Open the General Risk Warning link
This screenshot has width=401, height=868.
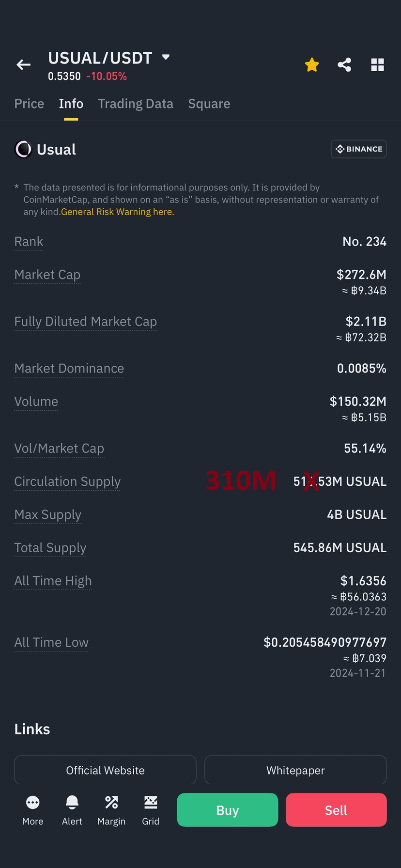click(x=117, y=212)
